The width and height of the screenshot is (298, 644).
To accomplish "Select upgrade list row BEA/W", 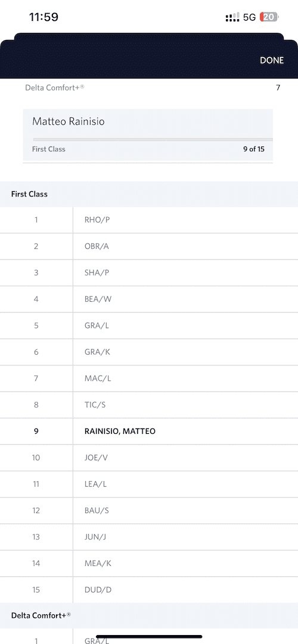I will pos(149,299).
